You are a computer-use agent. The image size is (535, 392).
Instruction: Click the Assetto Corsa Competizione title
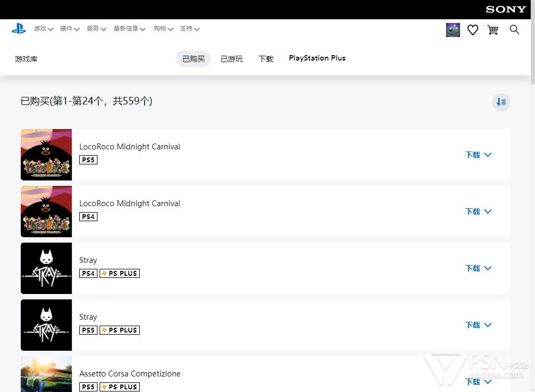click(130, 374)
